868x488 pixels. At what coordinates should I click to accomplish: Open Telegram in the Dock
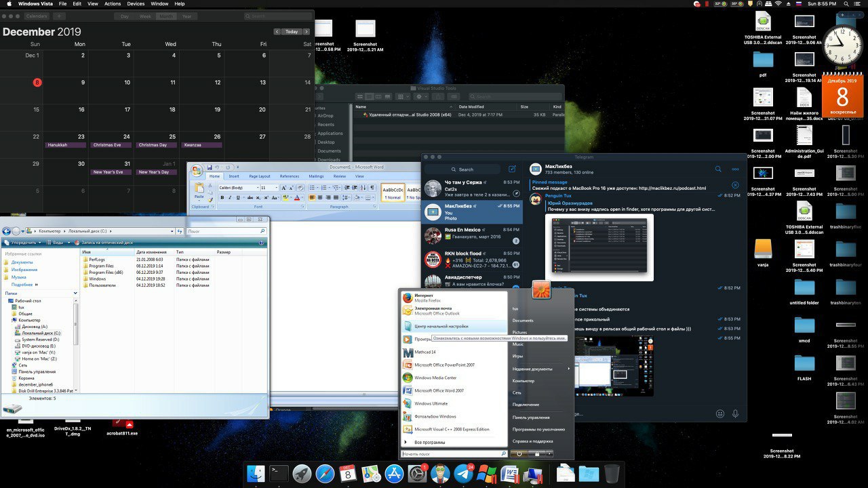(x=465, y=473)
